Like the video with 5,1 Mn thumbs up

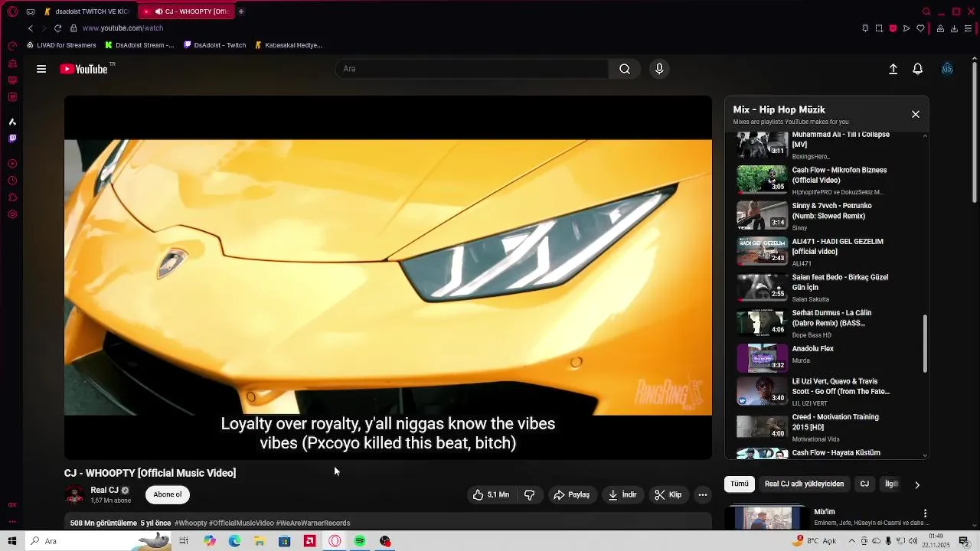coord(491,495)
